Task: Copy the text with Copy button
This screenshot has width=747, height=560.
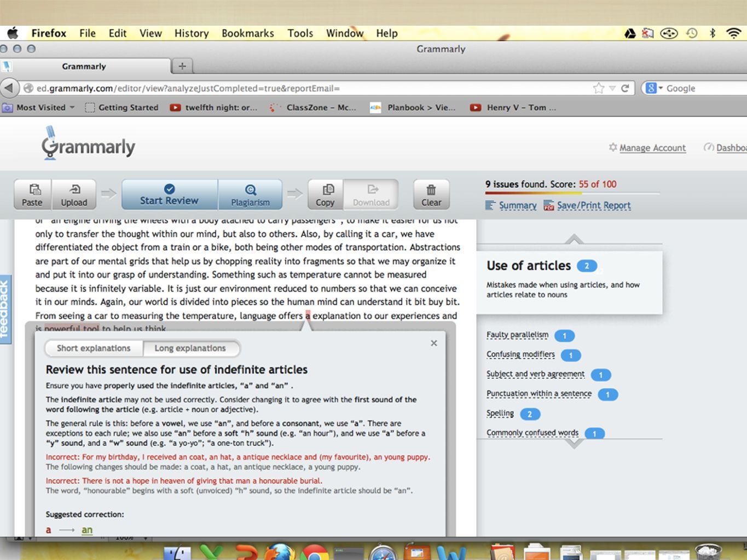Action: coord(325,195)
